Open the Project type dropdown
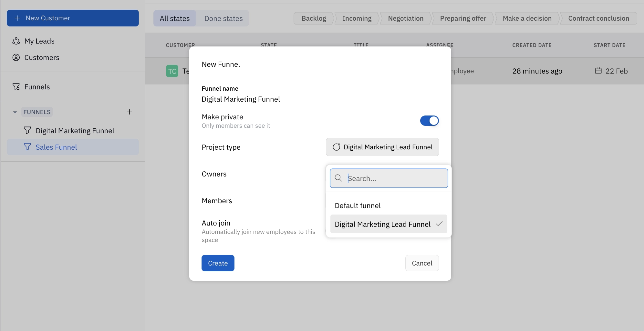Screen dimensions: 644x331 [x=382, y=147]
